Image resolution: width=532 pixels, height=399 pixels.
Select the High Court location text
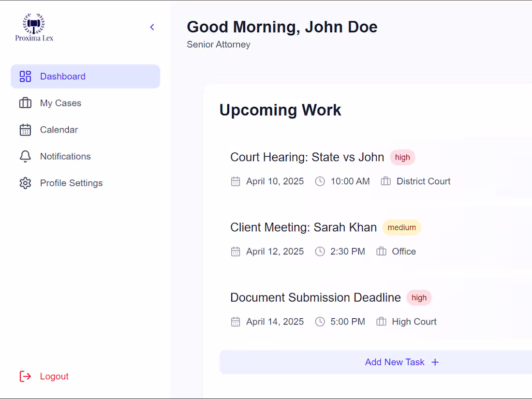pyautogui.click(x=414, y=322)
